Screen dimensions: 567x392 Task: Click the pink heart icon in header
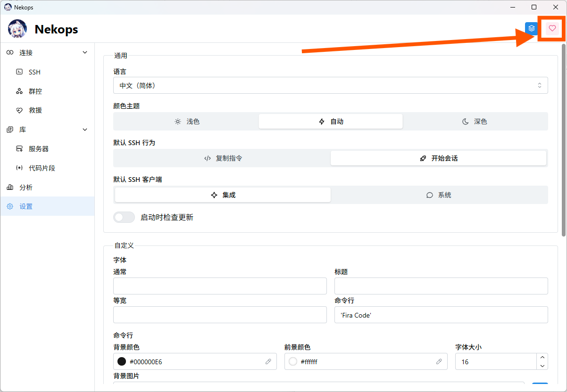[552, 28]
